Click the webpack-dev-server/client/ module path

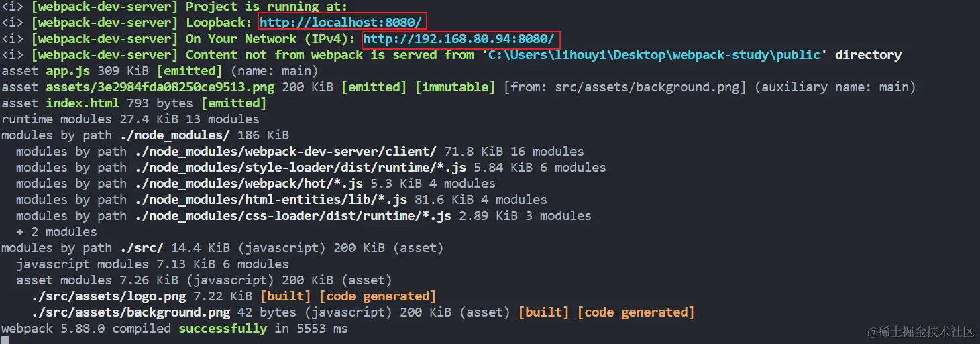click(284, 152)
